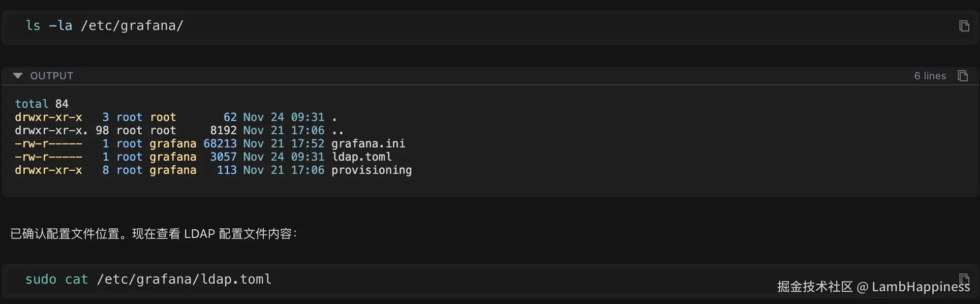
Task: Click the "total 84" output line
Action: 42,104
